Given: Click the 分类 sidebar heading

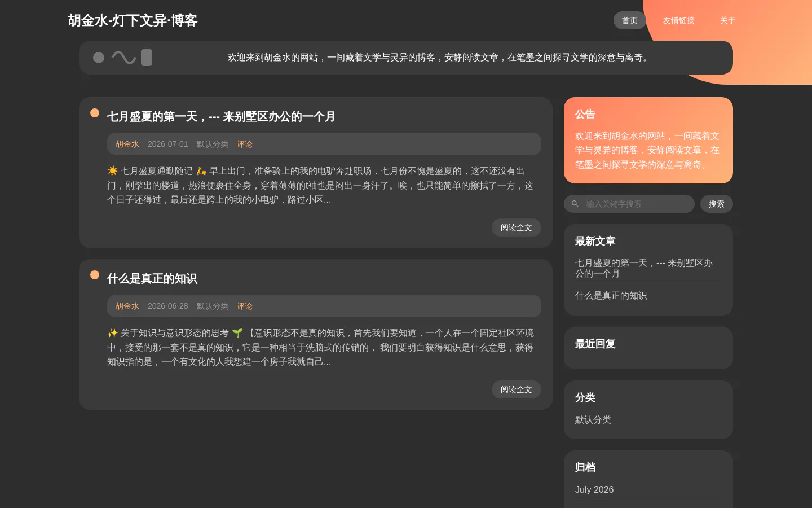Looking at the screenshot, I should [585, 398].
